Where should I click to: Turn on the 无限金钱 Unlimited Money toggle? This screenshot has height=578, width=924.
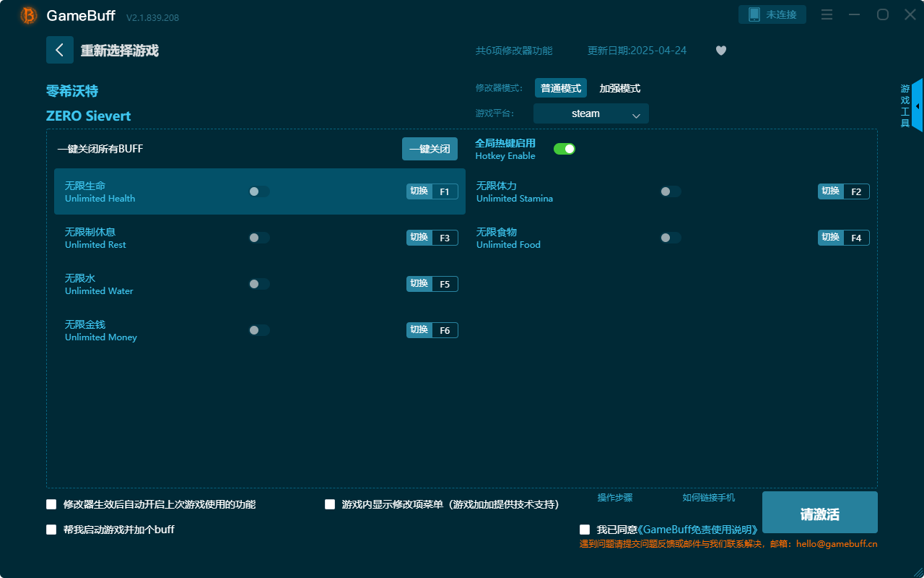[x=258, y=329]
